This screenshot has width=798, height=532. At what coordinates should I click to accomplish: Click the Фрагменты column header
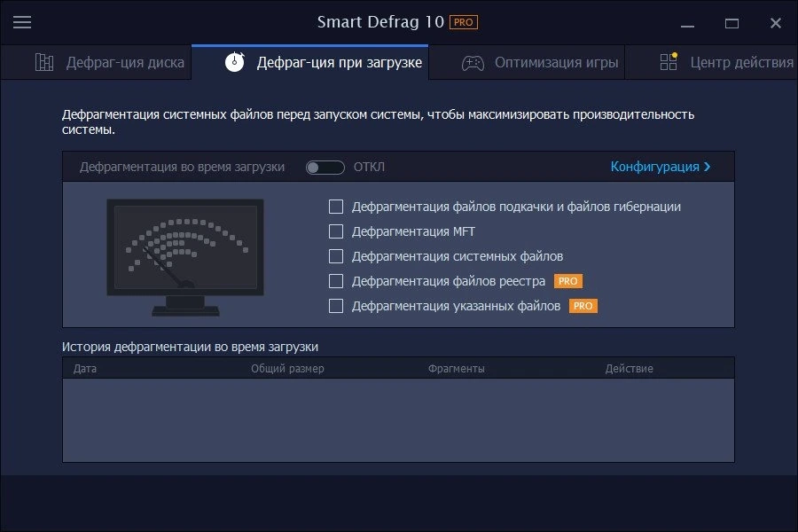pos(456,369)
